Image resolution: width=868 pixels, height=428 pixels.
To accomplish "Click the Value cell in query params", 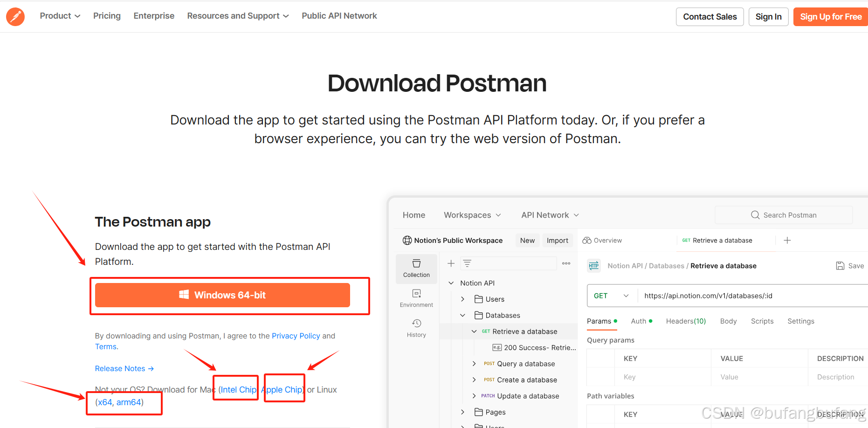I will pos(759,377).
